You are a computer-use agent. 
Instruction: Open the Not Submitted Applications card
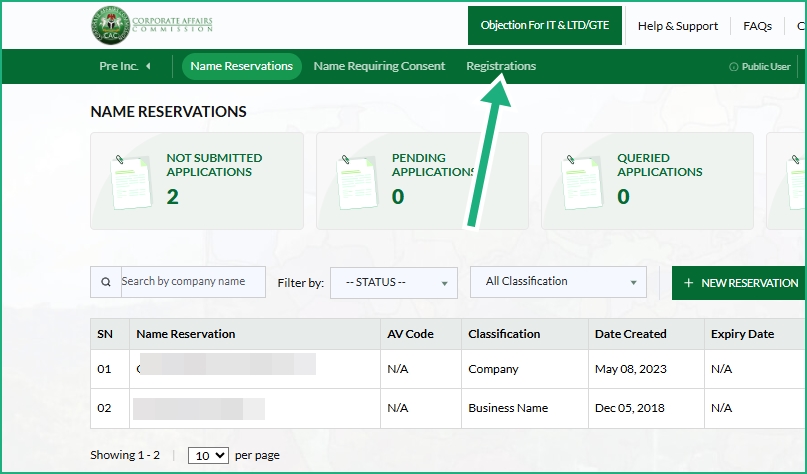coord(197,181)
